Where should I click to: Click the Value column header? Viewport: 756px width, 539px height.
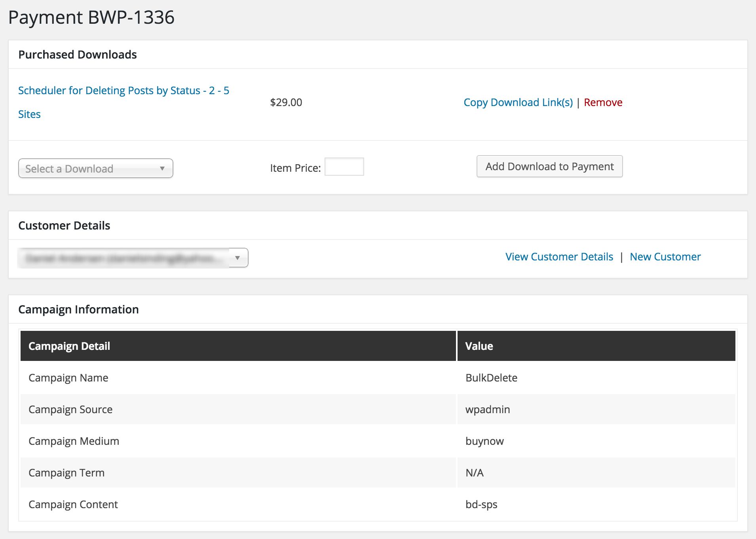[x=479, y=346]
